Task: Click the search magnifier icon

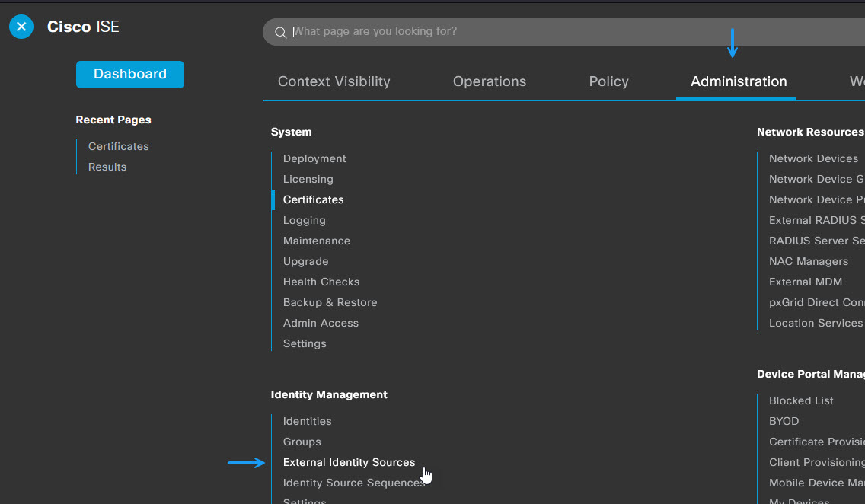Action: (280, 33)
